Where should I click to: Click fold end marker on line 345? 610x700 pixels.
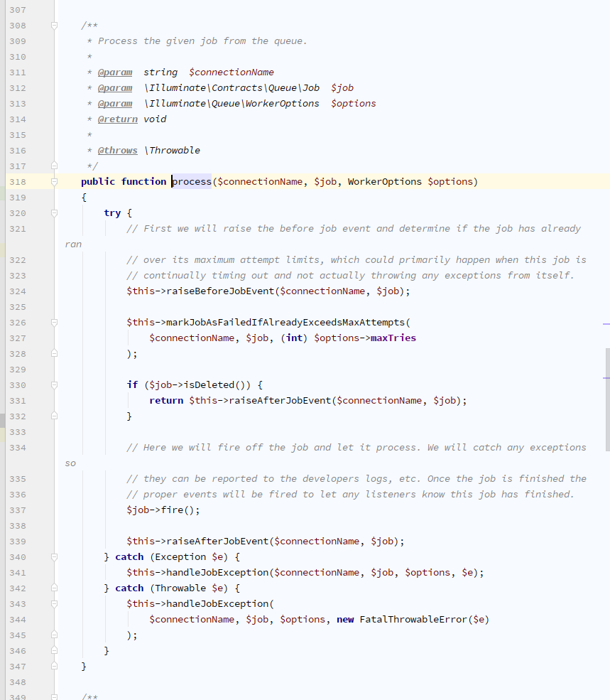[54, 635]
